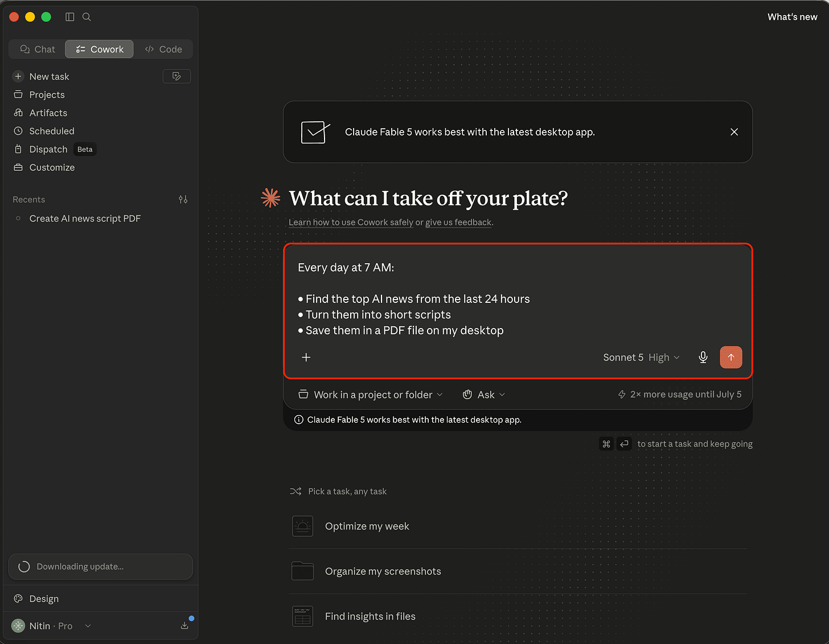Click the compose icon beside New task

click(x=177, y=76)
